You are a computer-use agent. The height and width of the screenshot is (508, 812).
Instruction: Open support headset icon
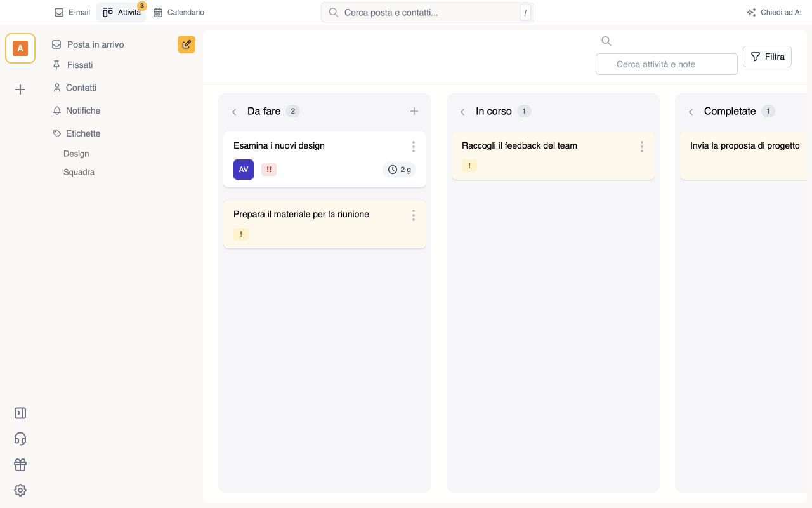coord(20,439)
